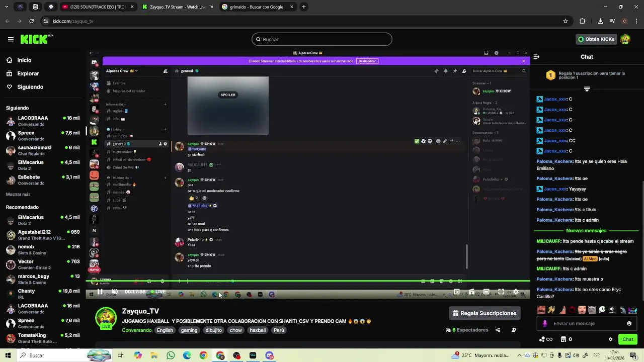Open the channel points shop icon
Viewport: 644px width, 362px height.
pos(563,339)
